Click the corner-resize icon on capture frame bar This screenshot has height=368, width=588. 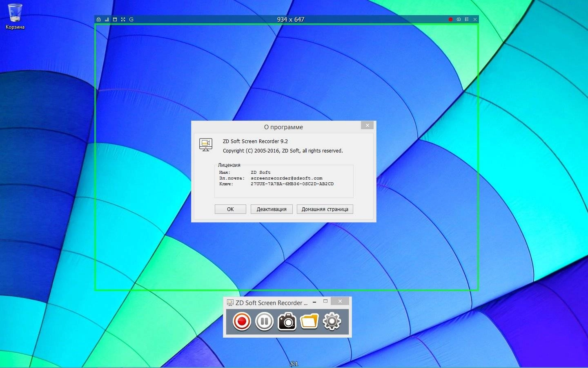(x=107, y=19)
